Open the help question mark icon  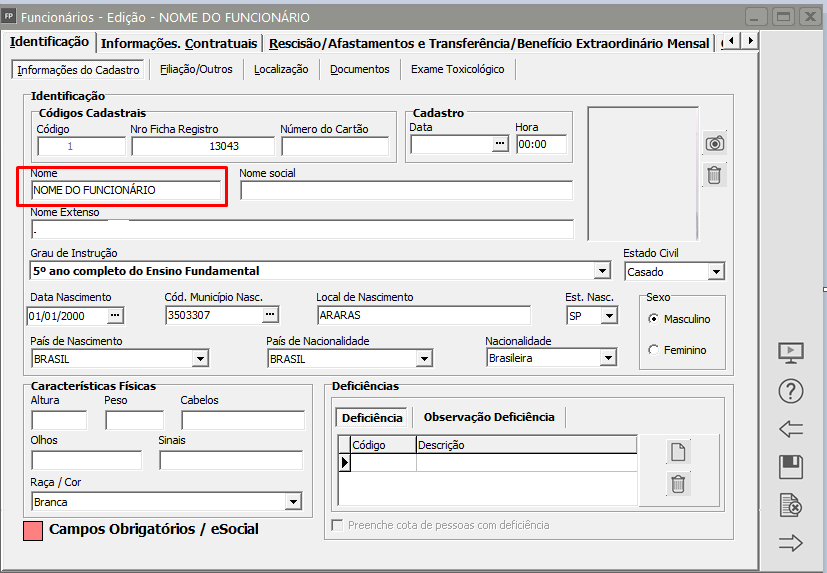[x=791, y=392]
